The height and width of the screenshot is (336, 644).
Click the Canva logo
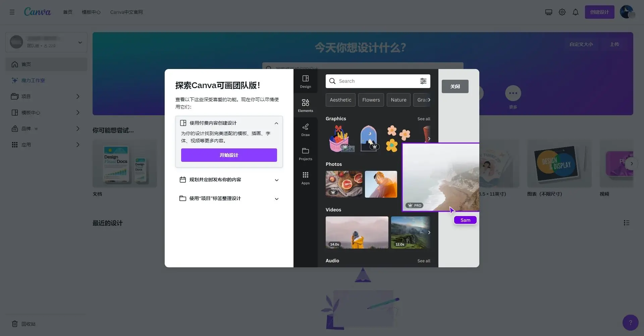click(x=37, y=12)
